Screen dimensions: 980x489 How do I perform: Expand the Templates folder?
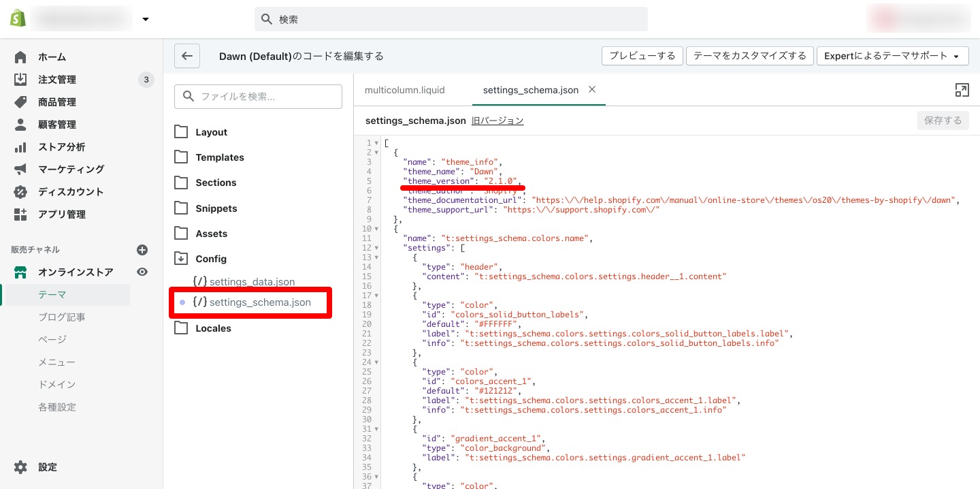coord(210,157)
